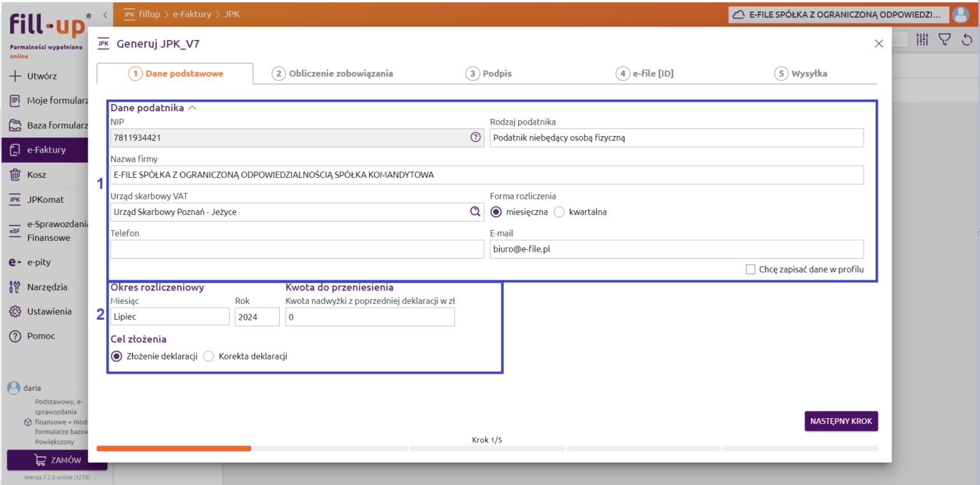Click the E-mail field
The width and height of the screenshot is (980, 485).
(x=677, y=249)
